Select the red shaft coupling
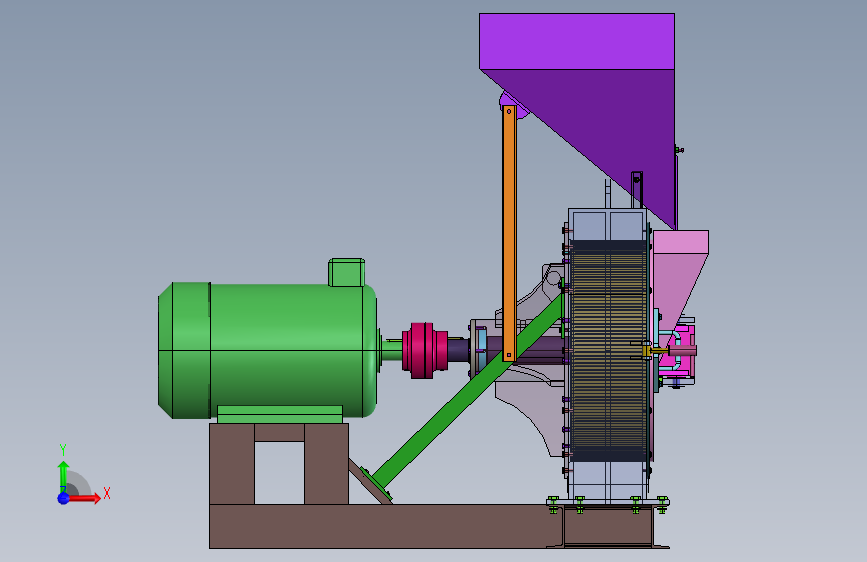The height and width of the screenshot is (562, 867). [425, 351]
